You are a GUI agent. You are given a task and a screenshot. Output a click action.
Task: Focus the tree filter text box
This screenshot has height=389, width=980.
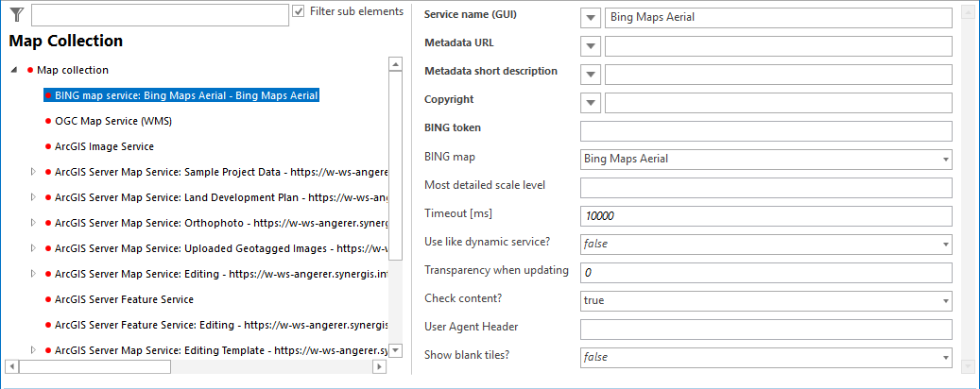[160, 16]
